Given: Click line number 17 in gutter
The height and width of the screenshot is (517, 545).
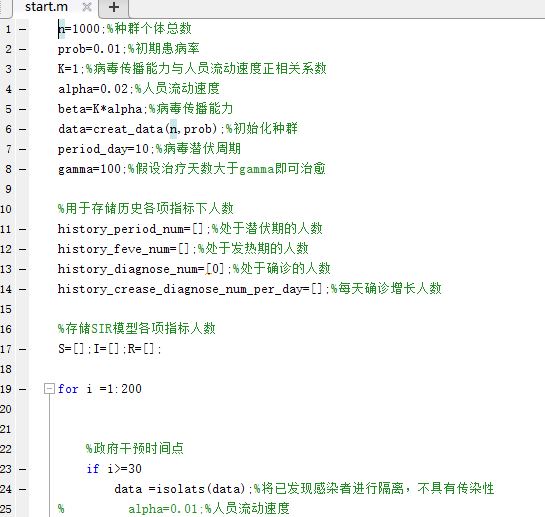Looking at the screenshot, I should 6,349.
